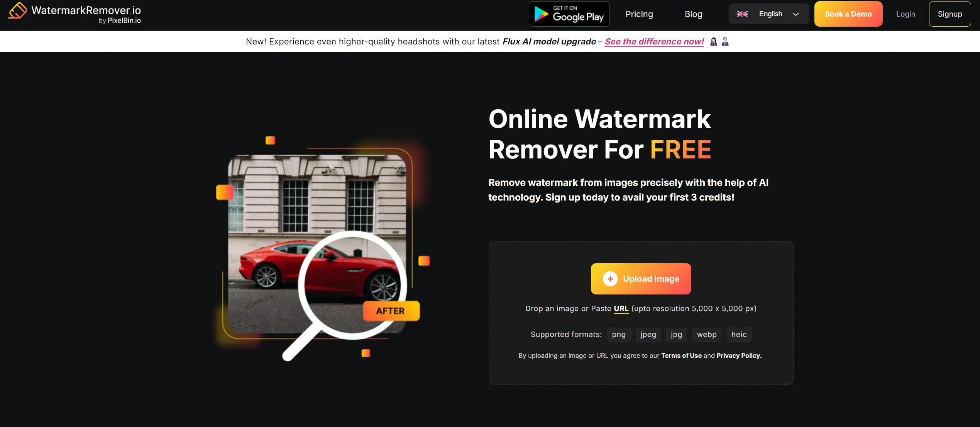Click the Terms of Use link

point(680,355)
